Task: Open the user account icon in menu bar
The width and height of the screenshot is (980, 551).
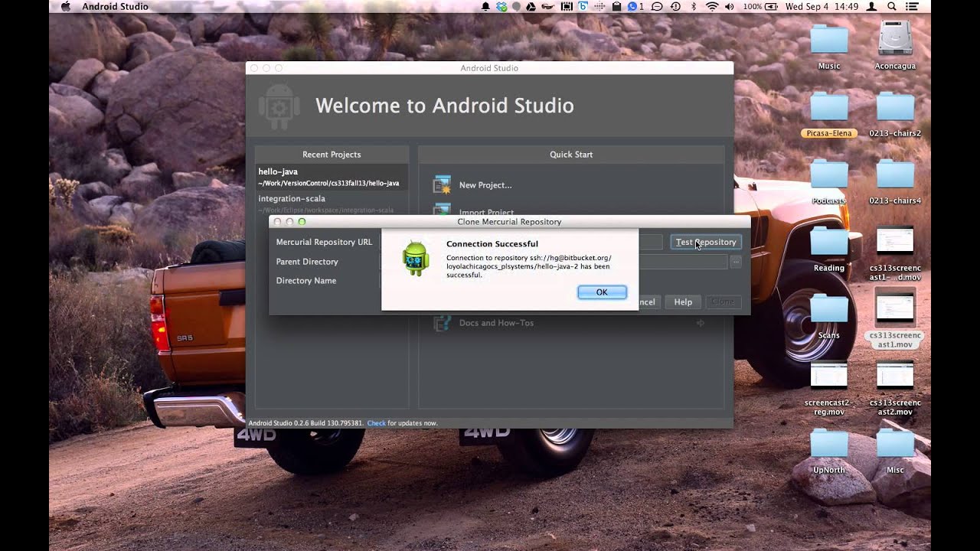Action: (x=871, y=7)
